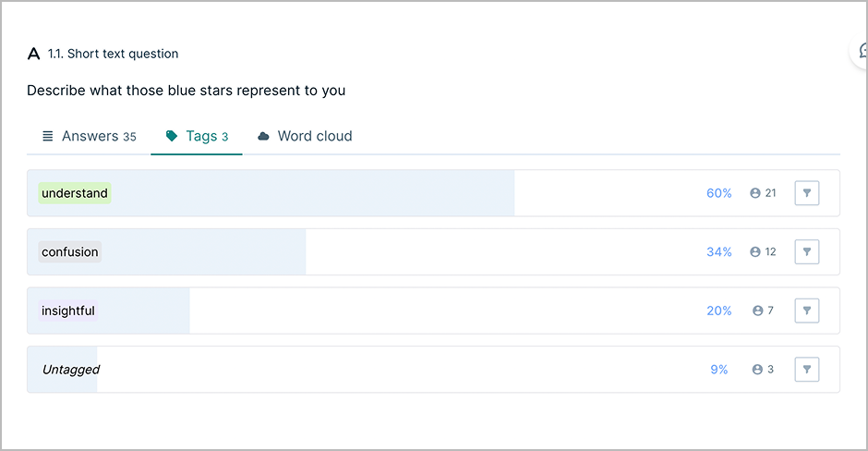The image size is (868, 451).
Task: Filter by Untagged responses
Action: pos(806,370)
